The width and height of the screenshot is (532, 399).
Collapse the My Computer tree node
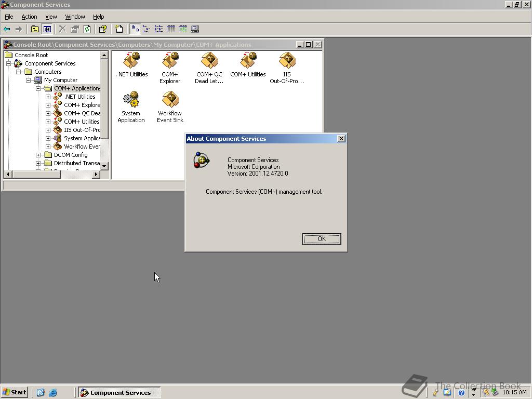point(28,80)
